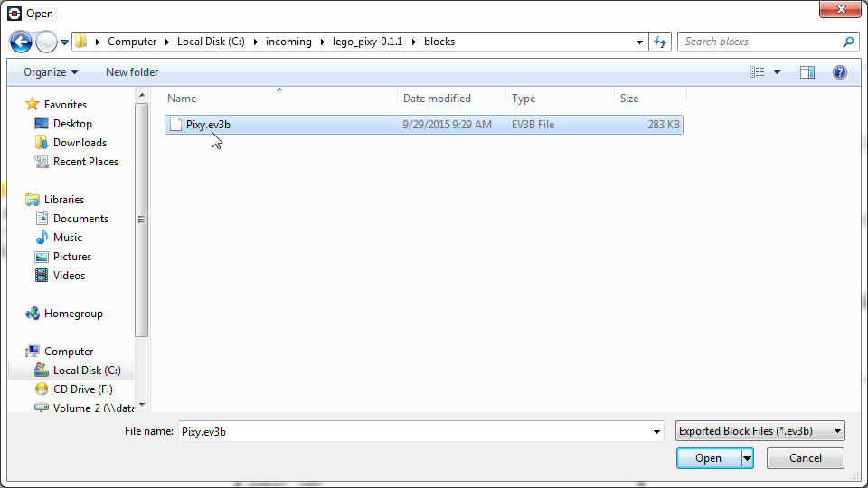Click the Search blocks input field
868x488 pixels.
(759, 42)
